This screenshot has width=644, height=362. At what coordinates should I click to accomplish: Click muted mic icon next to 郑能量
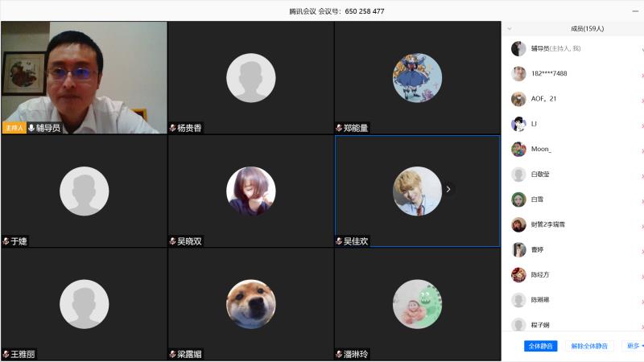click(x=339, y=128)
